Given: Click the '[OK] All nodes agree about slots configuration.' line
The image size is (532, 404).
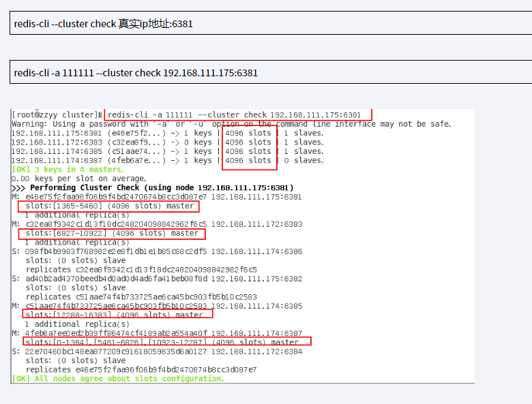Looking at the screenshot, I should click(x=118, y=379).
